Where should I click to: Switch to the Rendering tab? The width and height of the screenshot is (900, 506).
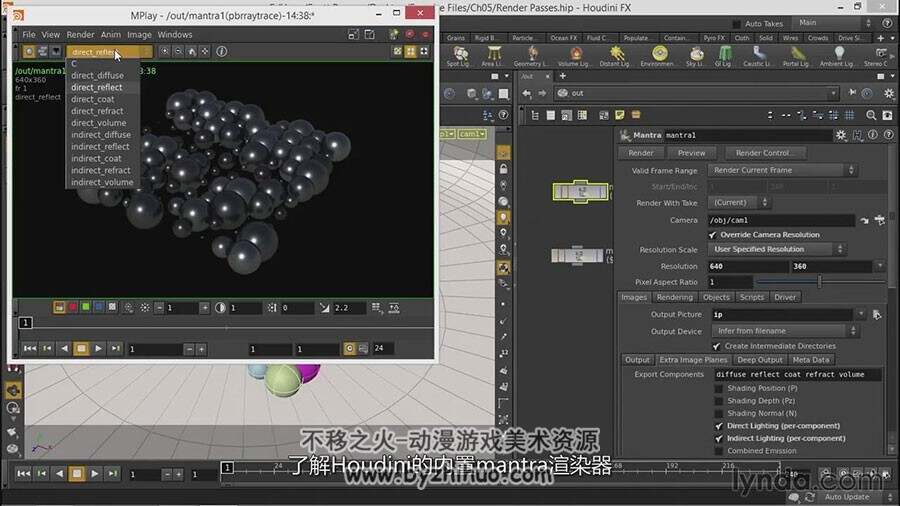coord(674,297)
